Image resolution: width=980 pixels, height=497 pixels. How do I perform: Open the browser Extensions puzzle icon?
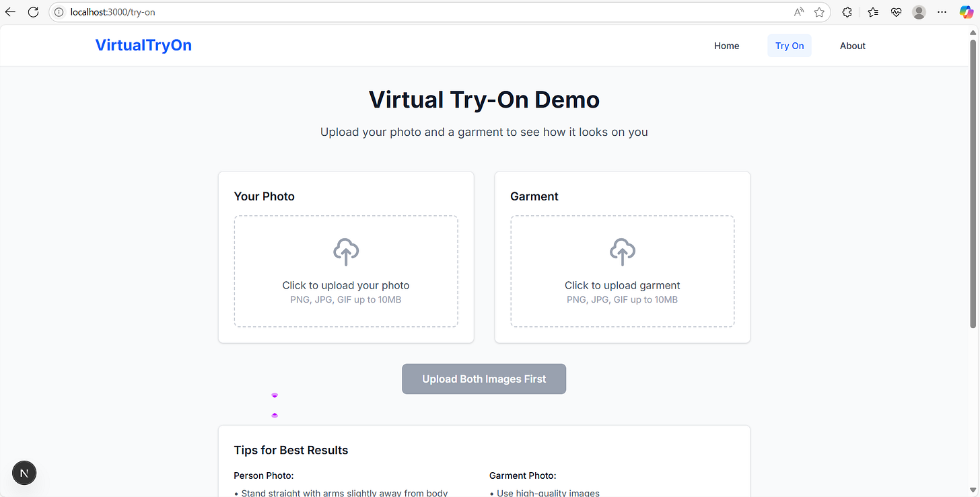(x=847, y=12)
